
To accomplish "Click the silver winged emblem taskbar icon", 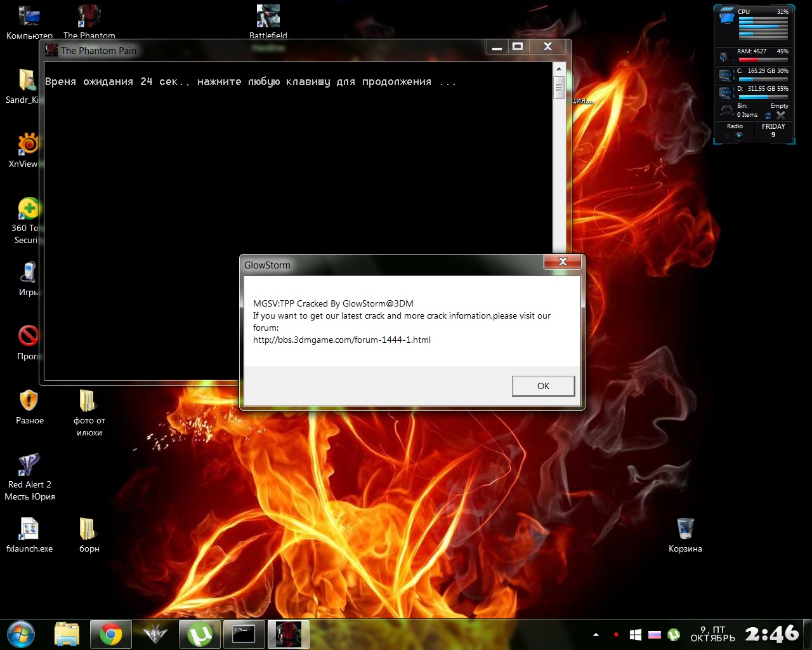I will (x=155, y=634).
